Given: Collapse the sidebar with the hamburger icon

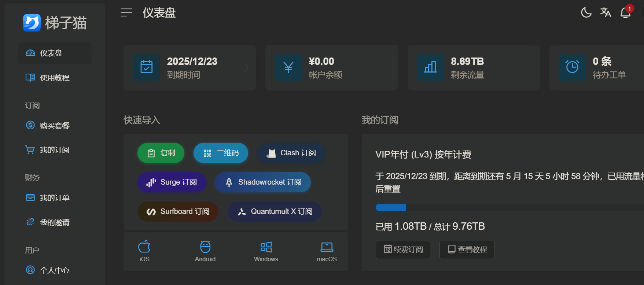Looking at the screenshot, I should tap(126, 12).
